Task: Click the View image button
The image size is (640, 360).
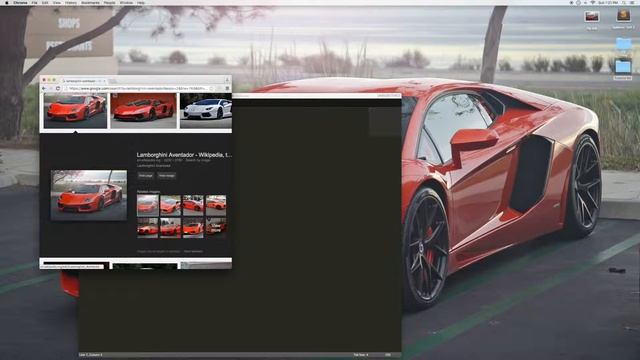Action: (167, 176)
